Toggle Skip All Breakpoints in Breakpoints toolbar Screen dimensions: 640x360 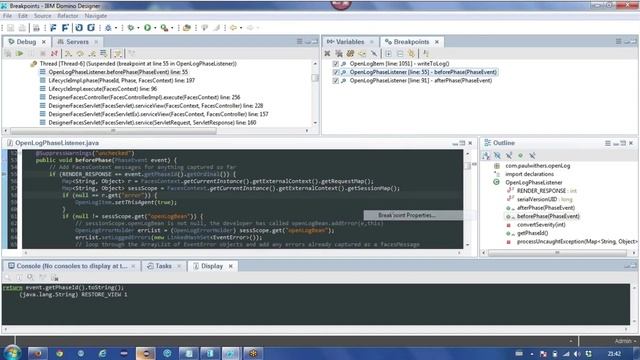373,53
